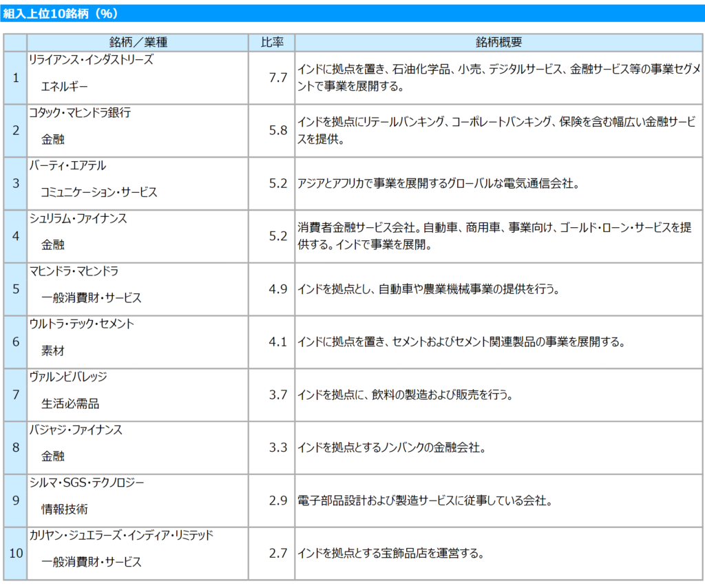This screenshot has width=705, height=588.
Task: Click the 情報技術 sector label
Action: 64,509
